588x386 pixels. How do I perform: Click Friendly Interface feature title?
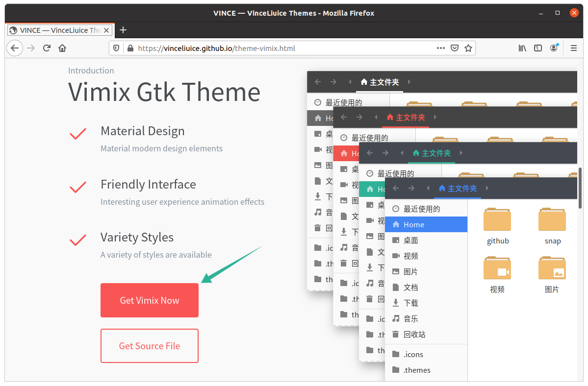click(x=148, y=184)
